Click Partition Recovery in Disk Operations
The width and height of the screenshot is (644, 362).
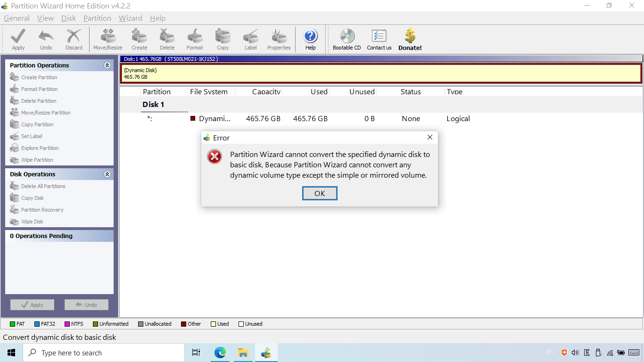click(42, 210)
